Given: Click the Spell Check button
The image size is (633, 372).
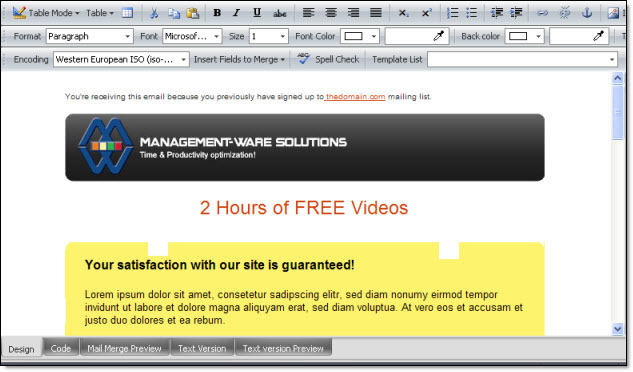Looking at the screenshot, I should pyautogui.click(x=328, y=59).
